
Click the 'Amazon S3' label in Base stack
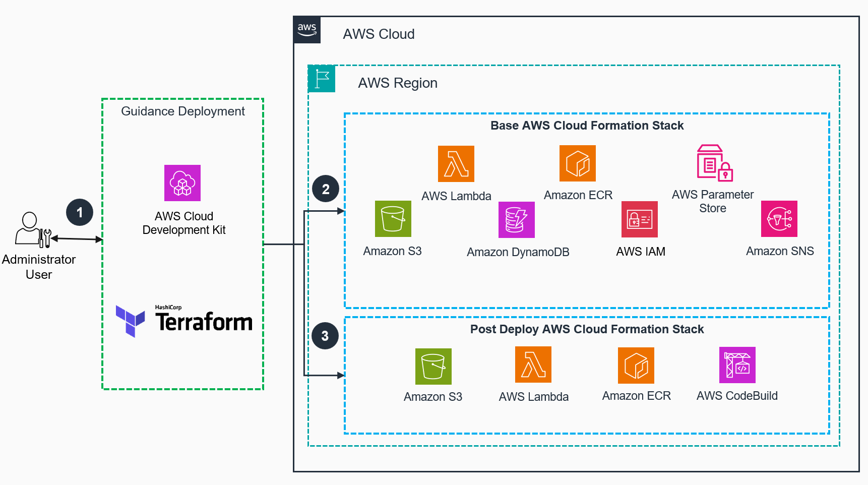393,251
